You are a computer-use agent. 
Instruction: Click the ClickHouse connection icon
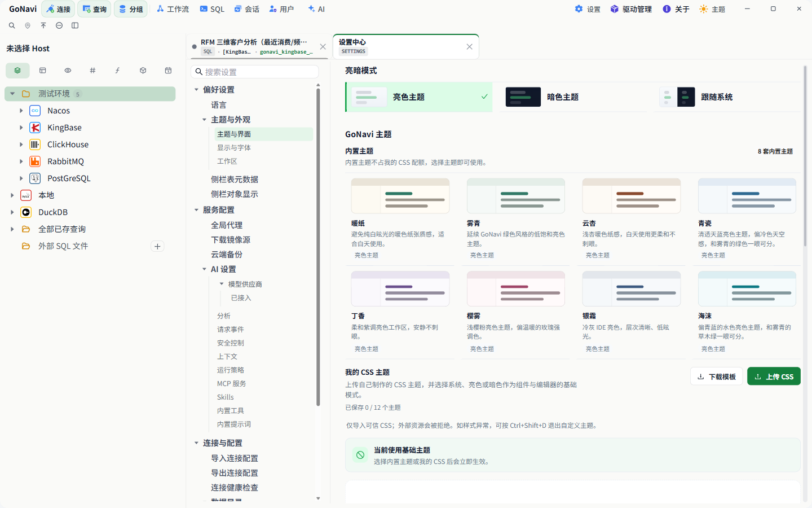pyautogui.click(x=35, y=144)
